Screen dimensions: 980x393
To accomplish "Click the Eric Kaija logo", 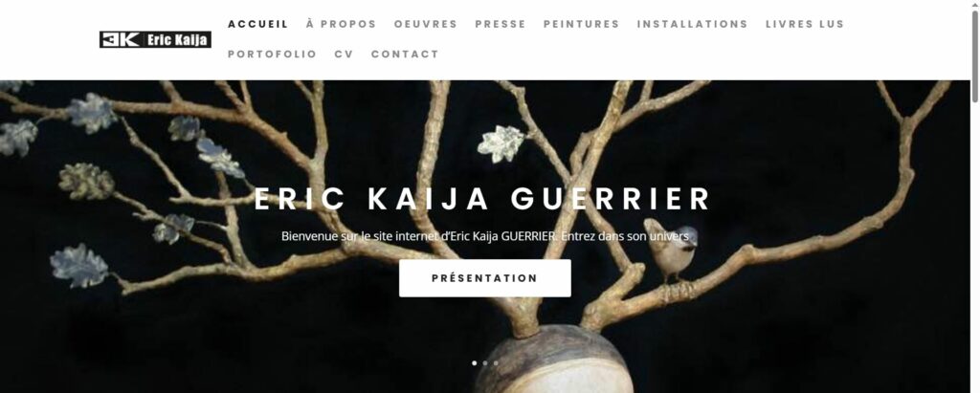I will pyautogui.click(x=155, y=39).
